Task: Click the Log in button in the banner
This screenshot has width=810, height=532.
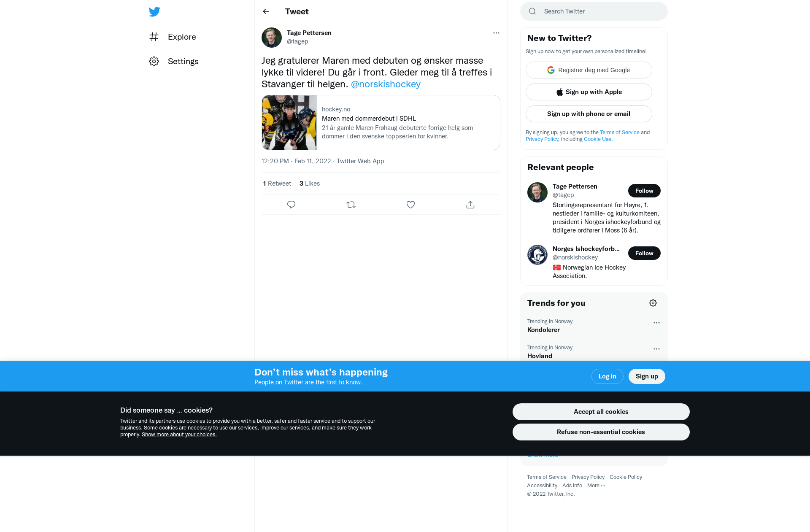Action: click(607, 376)
